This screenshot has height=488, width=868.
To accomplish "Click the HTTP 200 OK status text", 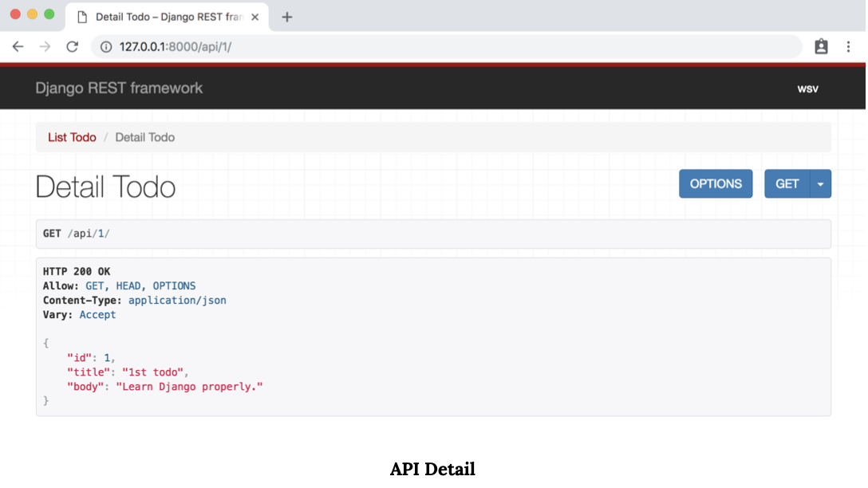I will pos(77,272).
